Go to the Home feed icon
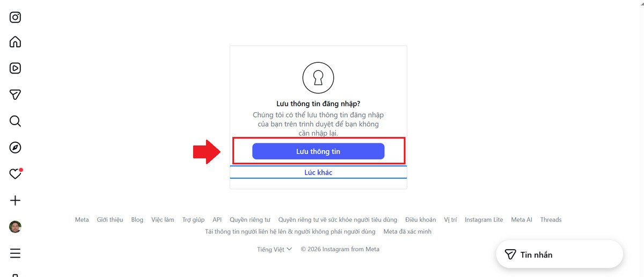The height and width of the screenshot is (277, 644). (x=16, y=42)
